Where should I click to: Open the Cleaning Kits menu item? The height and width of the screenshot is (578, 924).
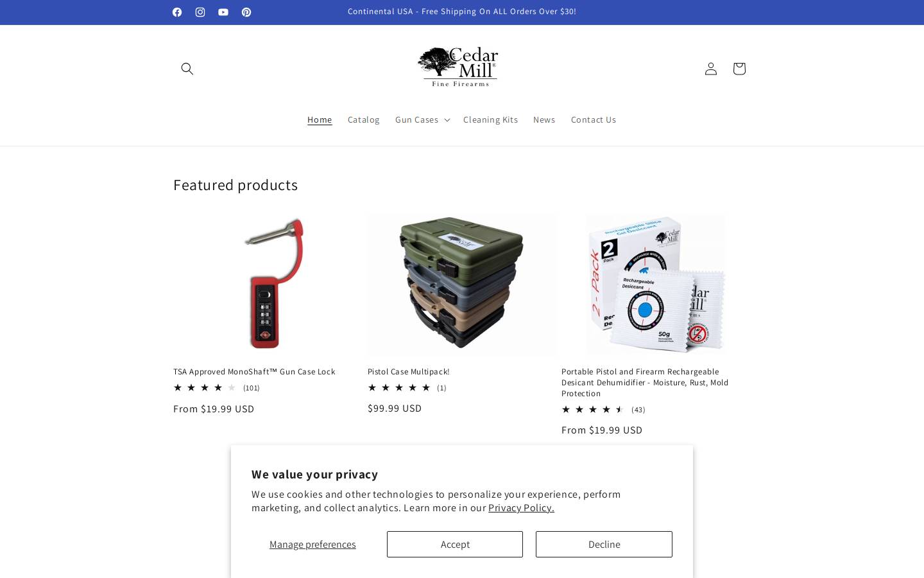point(490,119)
